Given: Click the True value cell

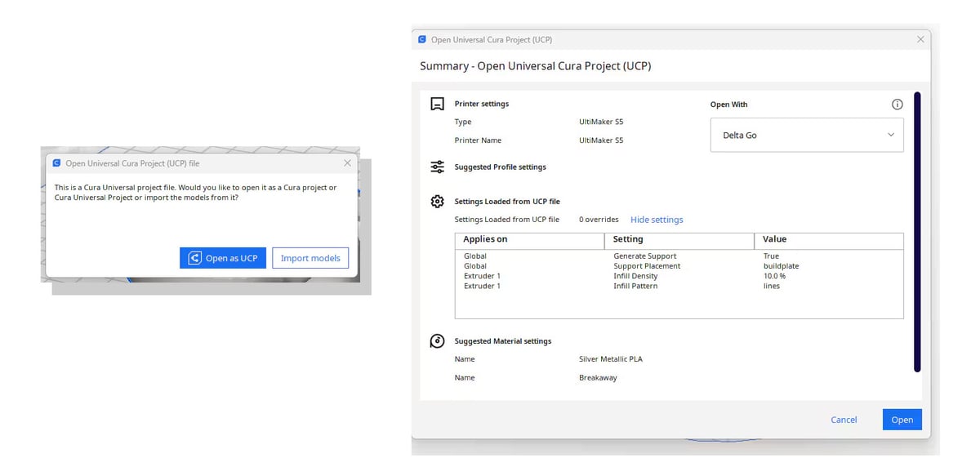Looking at the screenshot, I should point(771,256).
